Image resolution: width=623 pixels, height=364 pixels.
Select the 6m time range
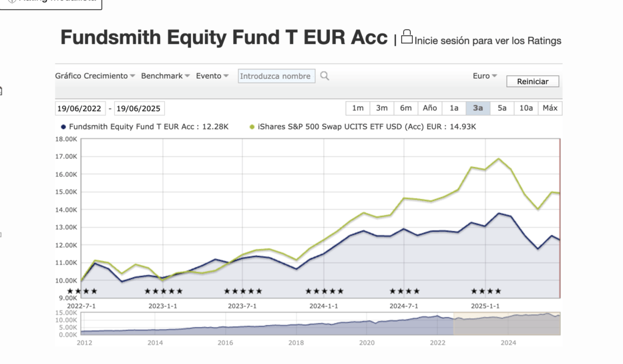point(406,108)
